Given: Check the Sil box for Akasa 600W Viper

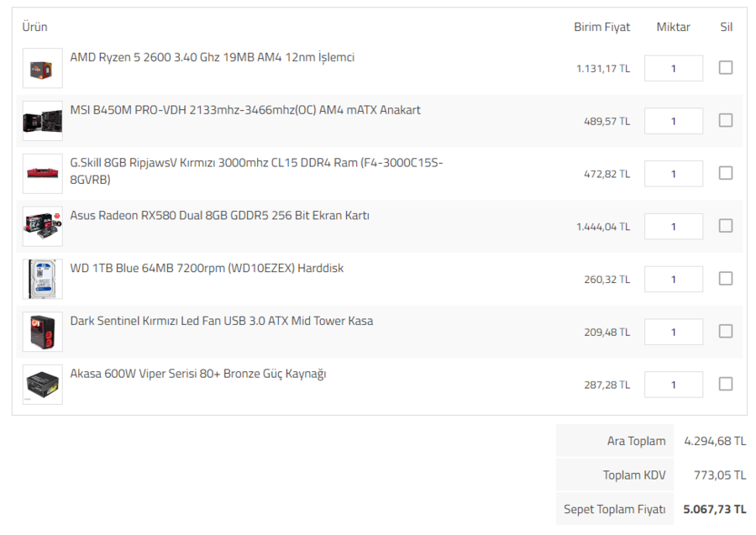Looking at the screenshot, I should pos(726,384).
